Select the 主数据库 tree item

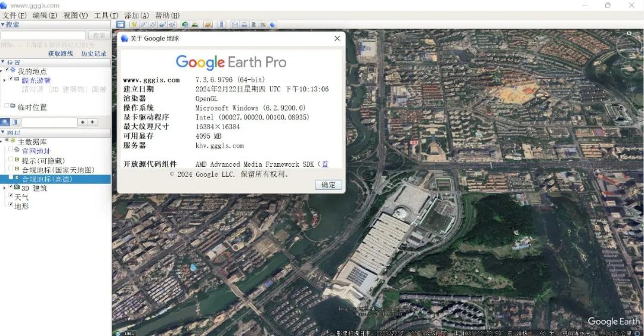click(x=32, y=142)
